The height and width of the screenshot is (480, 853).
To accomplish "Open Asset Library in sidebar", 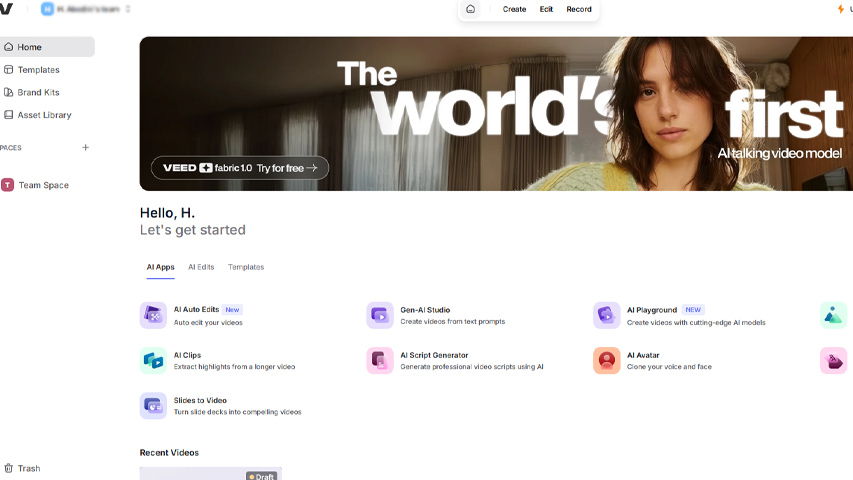I will [x=47, y=115].
